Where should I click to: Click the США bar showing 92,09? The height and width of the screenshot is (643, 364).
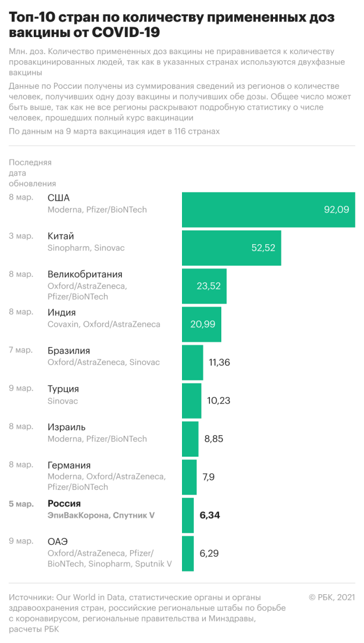268,210
